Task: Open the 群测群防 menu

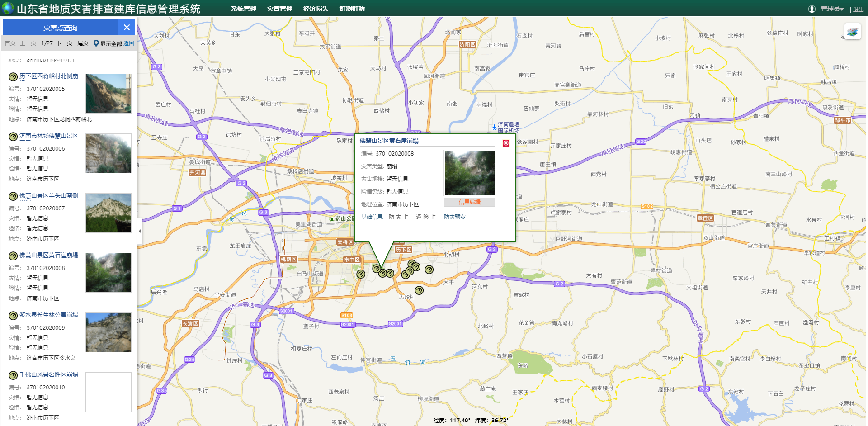Action: click(x=352, y=9)
